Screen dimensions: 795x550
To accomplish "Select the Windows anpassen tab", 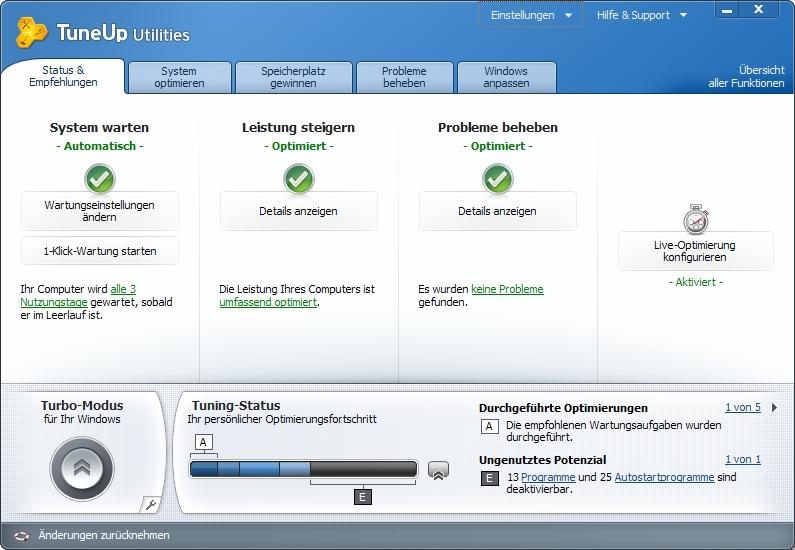I will [507, 78].
